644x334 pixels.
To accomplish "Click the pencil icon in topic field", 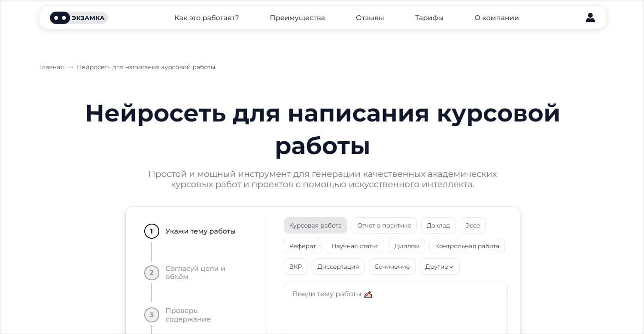I will click(368, 294).
